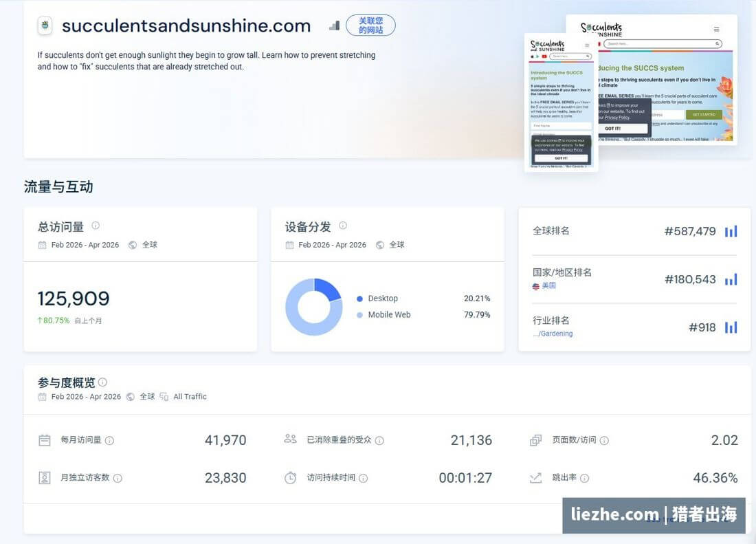This screenshot has height=544, width=756.
Task: Open the info icon next to 参与度概览
Action: click(x=102, y=382)
